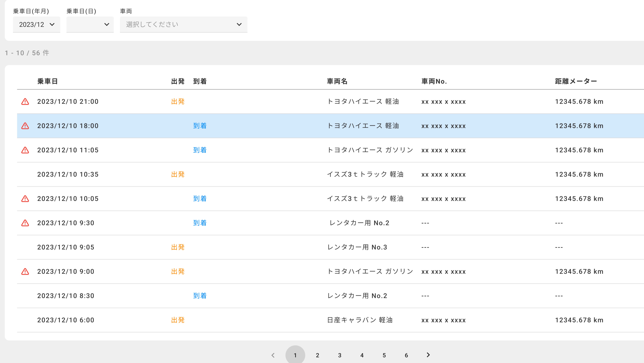Click the 出発 column header
Screen dimensions: 644x363
click(178, 81)
